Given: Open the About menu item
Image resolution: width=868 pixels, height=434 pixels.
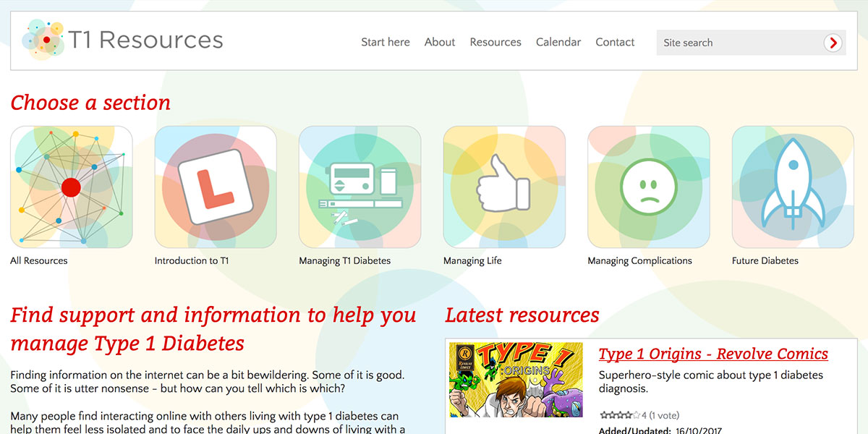Looking at the screenshot, I should tap(440, 42).
